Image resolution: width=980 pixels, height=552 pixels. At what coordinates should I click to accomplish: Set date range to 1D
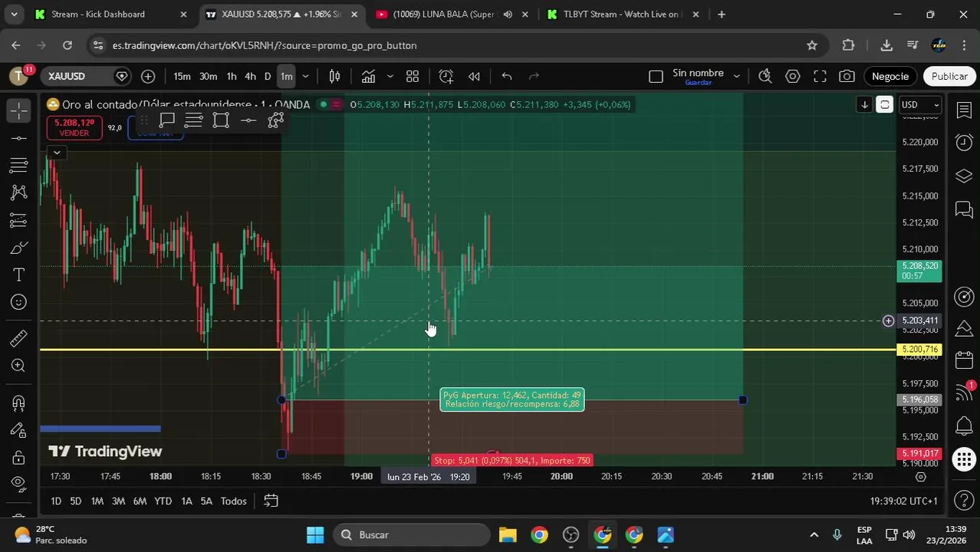coord(56,501)
